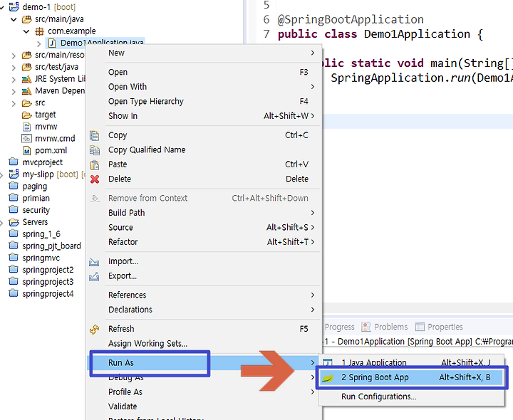513x420 pixels.
Task: Click the mvcproject closed project icon
Action: coord(14,162)
